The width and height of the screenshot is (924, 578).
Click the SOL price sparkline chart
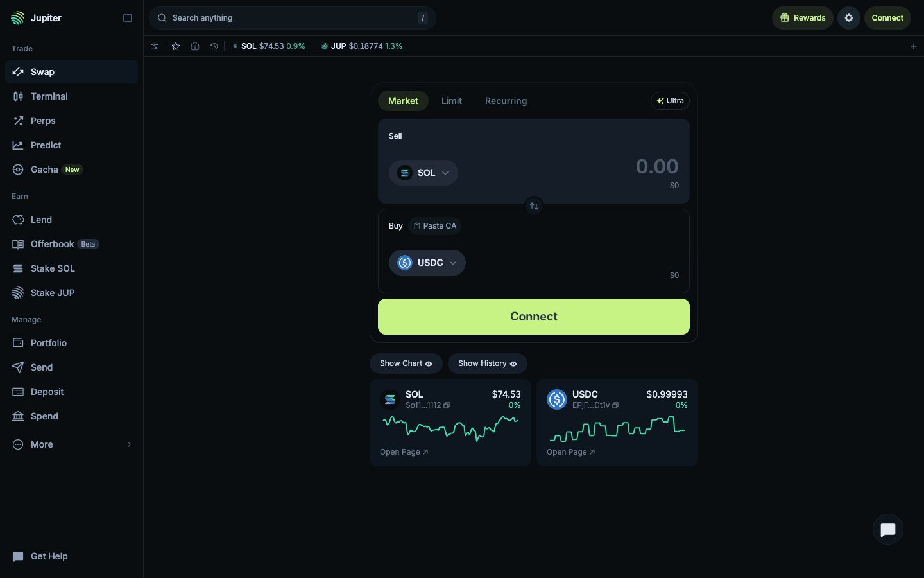click(450, 428)
